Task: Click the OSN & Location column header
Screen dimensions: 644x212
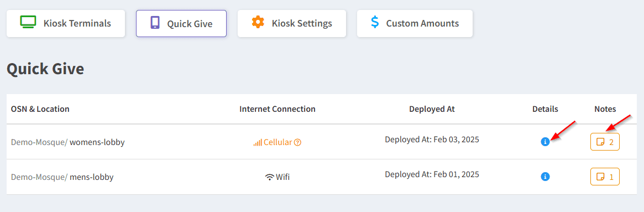Action: tap(40, 109)
